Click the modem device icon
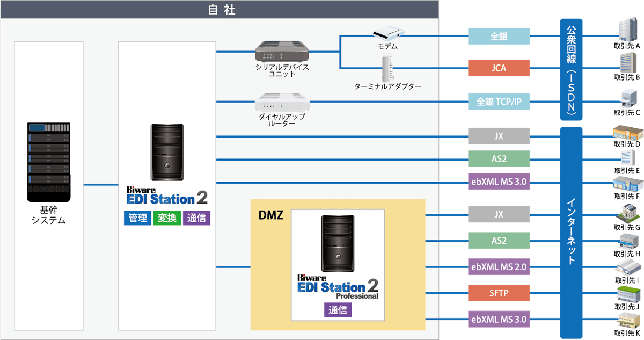This screenshot has width=644, height=340. (x=387, y=34)
